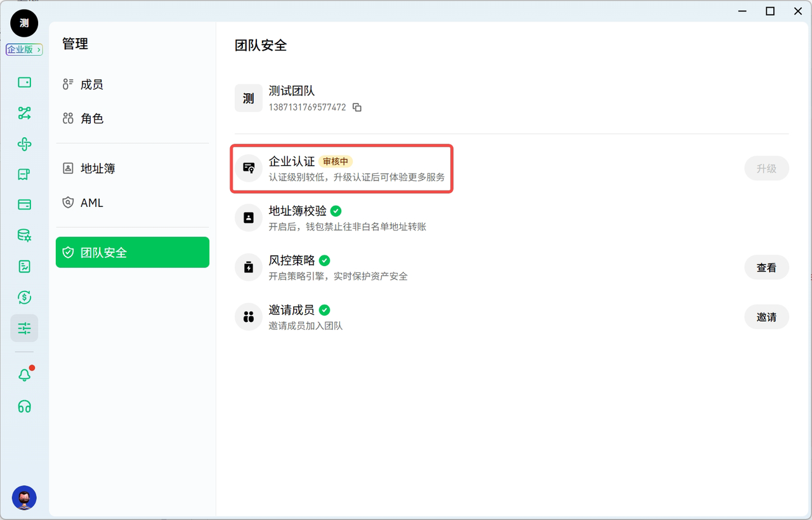Viewport: 812px width, 520px height.
Task: Open the wallet icon in sidebar
Action: tap(24, 83)
